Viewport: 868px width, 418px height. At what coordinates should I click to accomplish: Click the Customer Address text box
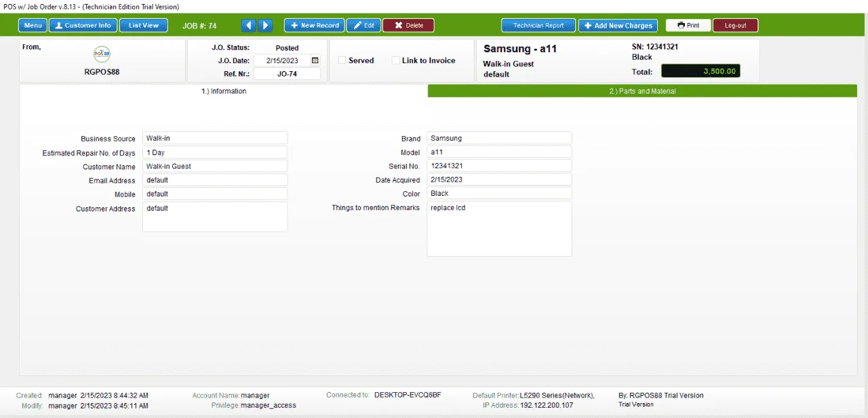pyautogui.click(x=215, y=217)
